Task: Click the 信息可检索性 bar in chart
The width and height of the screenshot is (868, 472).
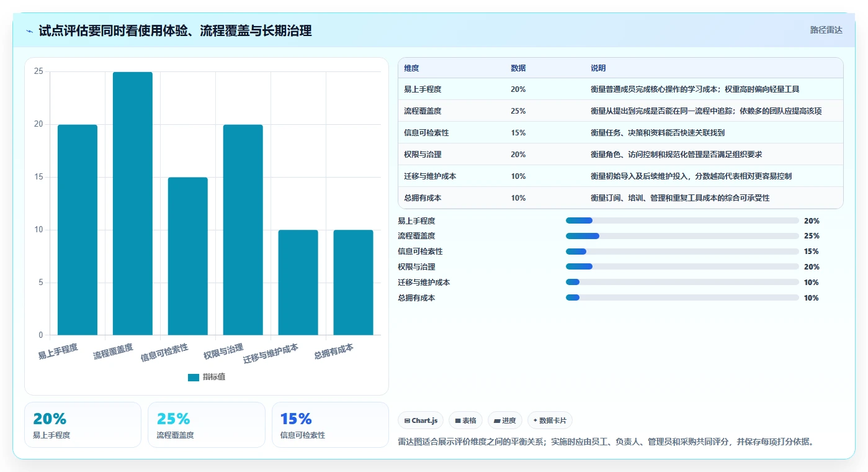Action: (x=188, y=256)
